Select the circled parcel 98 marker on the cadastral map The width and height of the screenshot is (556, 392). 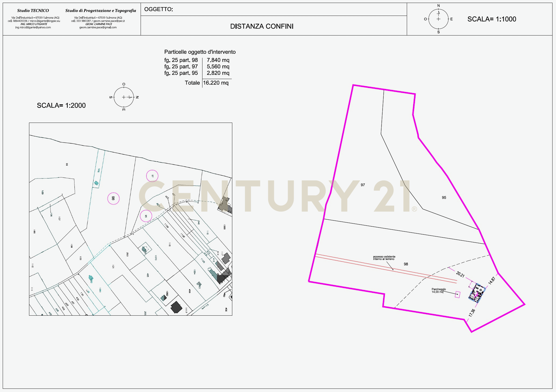113,198
